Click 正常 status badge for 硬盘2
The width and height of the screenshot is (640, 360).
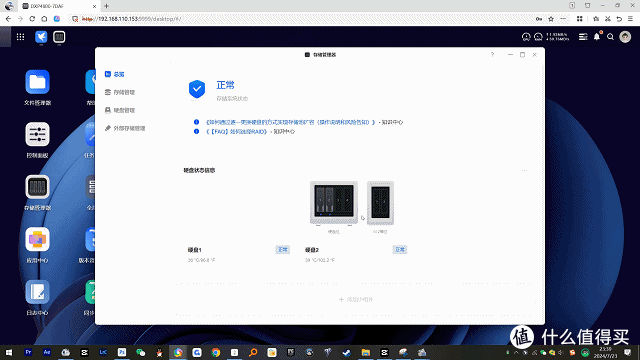click(x=400, y=249)
